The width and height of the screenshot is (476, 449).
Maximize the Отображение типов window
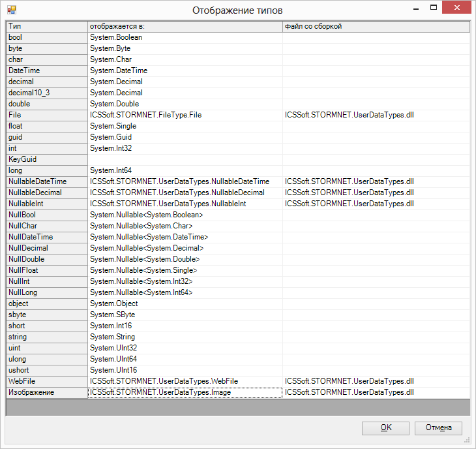click(x=434, y=8)
